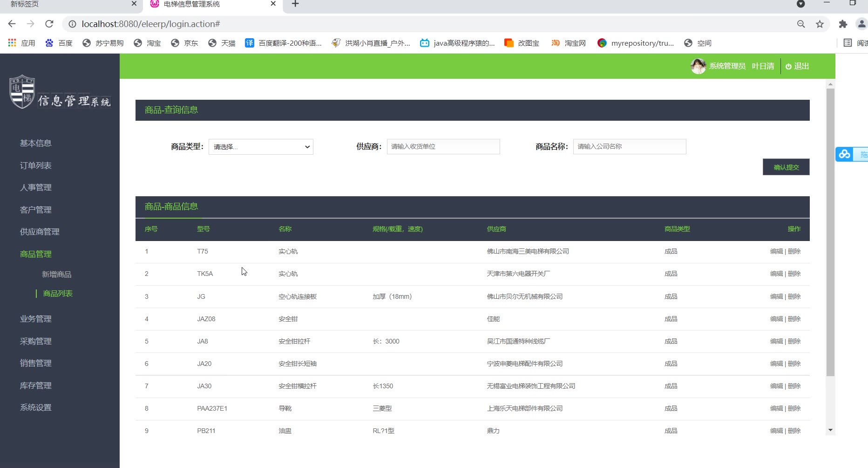Image resolution: width=868 pixels, height=468 pixels.
Task: Expand the 销售管理 menu
Action: [x=36, y=363]
